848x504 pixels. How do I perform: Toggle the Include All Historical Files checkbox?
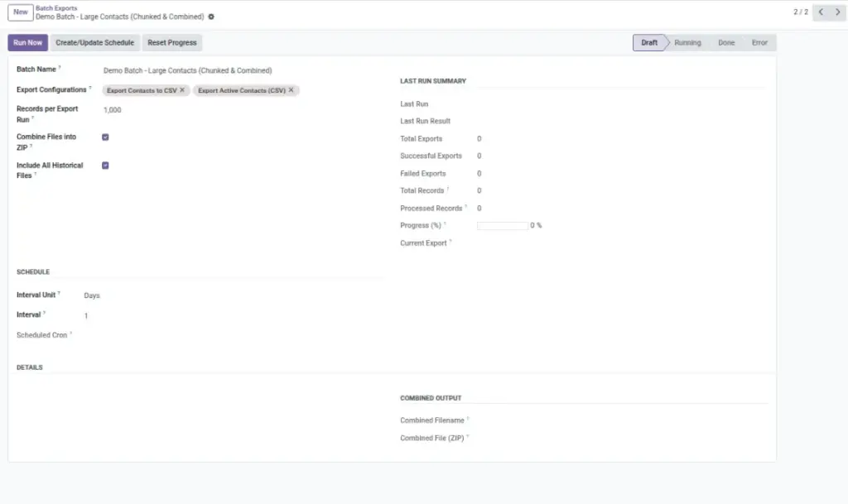[105, 166]
